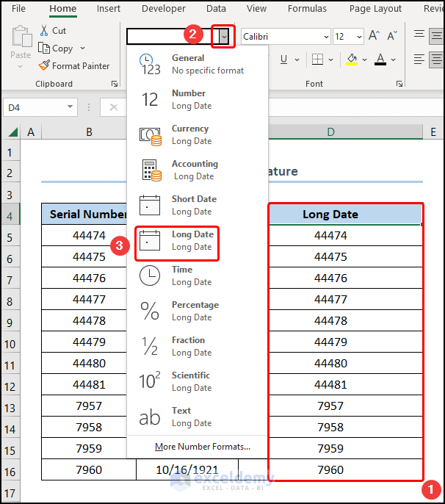Choose the Text format option
This screenshot has width=445, height=504.
[197, 417]
